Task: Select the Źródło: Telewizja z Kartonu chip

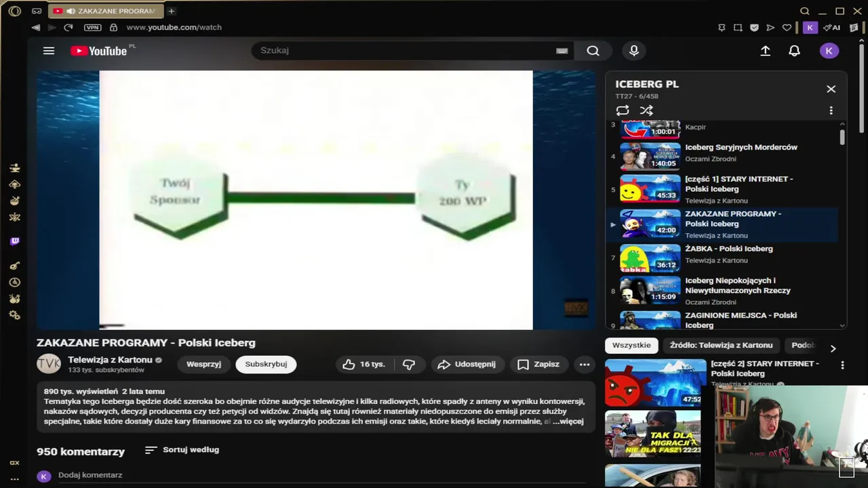Action: (721, 345)
